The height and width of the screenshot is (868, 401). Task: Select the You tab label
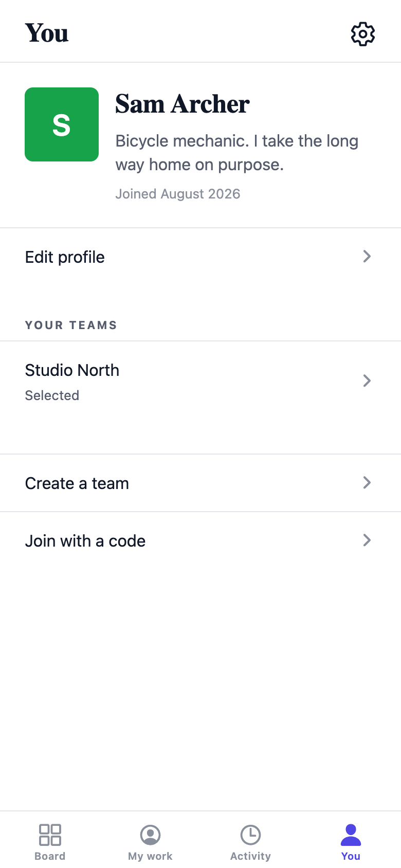[351, 856]
